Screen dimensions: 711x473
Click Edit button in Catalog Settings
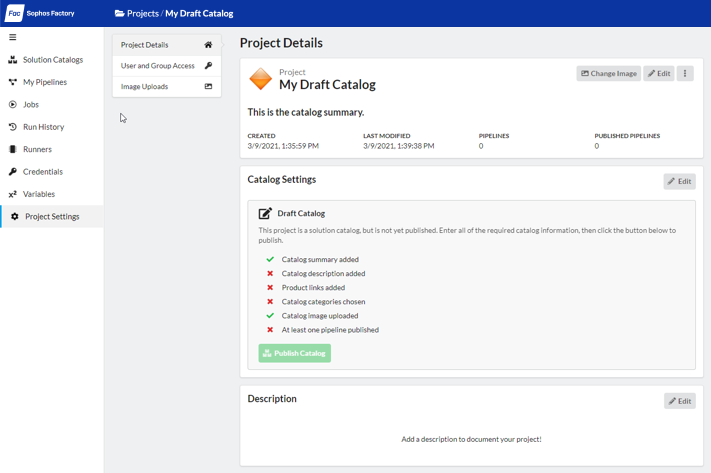(x=679, y=181)
